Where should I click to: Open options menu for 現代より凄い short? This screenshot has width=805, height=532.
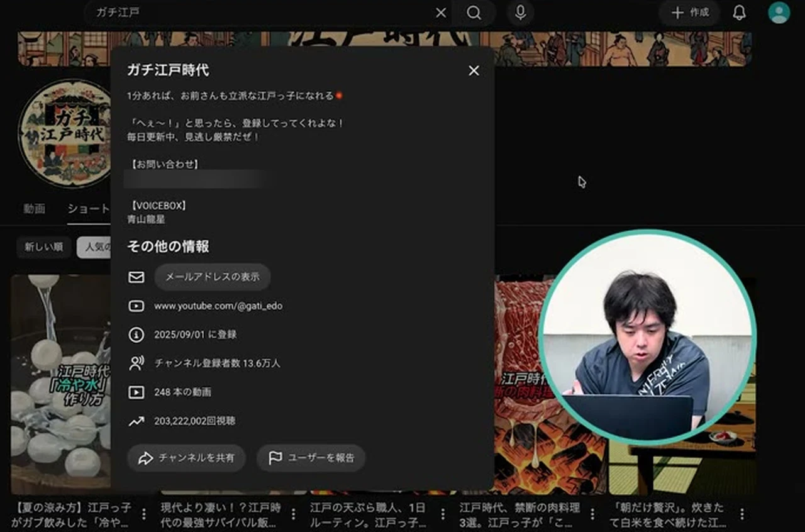[x=294, y=514]
